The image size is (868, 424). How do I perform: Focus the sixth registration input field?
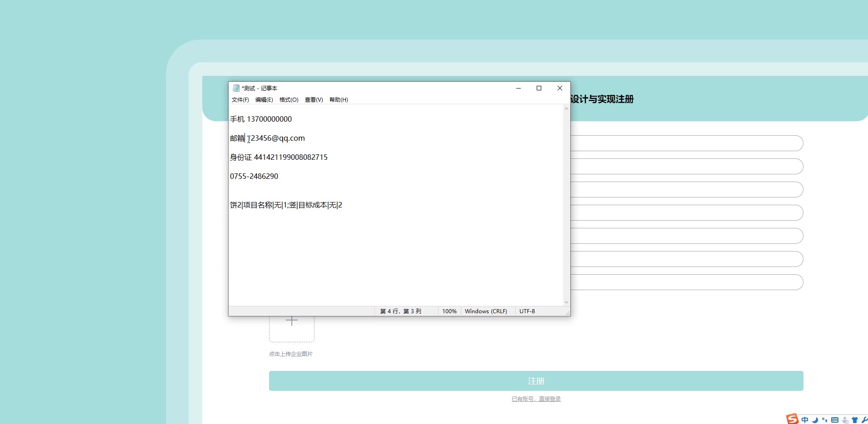pos(687,259)
